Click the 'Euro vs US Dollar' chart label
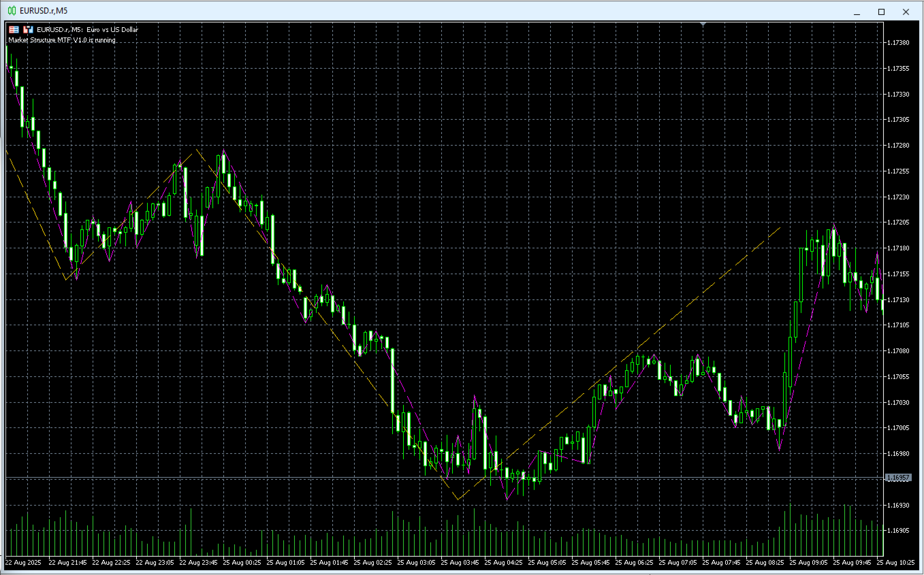Image resolution: width=924 pixels, height=575 pixels. click(x=112, y=30)
